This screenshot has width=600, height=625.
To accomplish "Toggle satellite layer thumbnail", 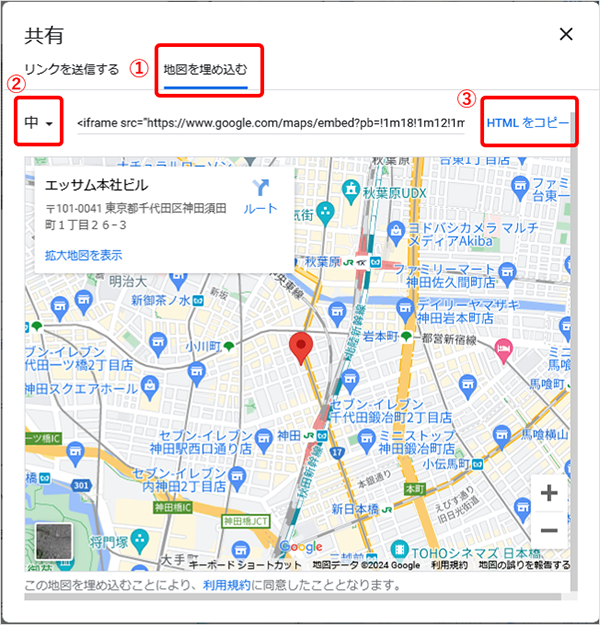I will point(54,541).
